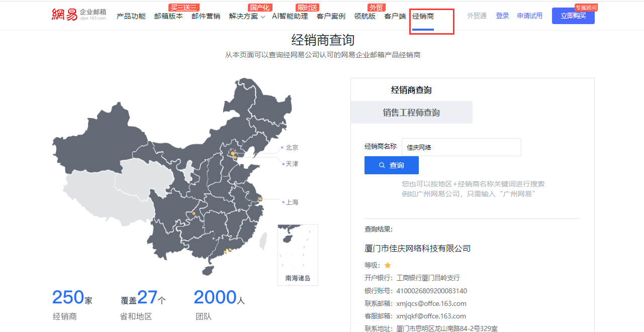
Task: Click the gold star rating icon
Action: pos(388,265)
